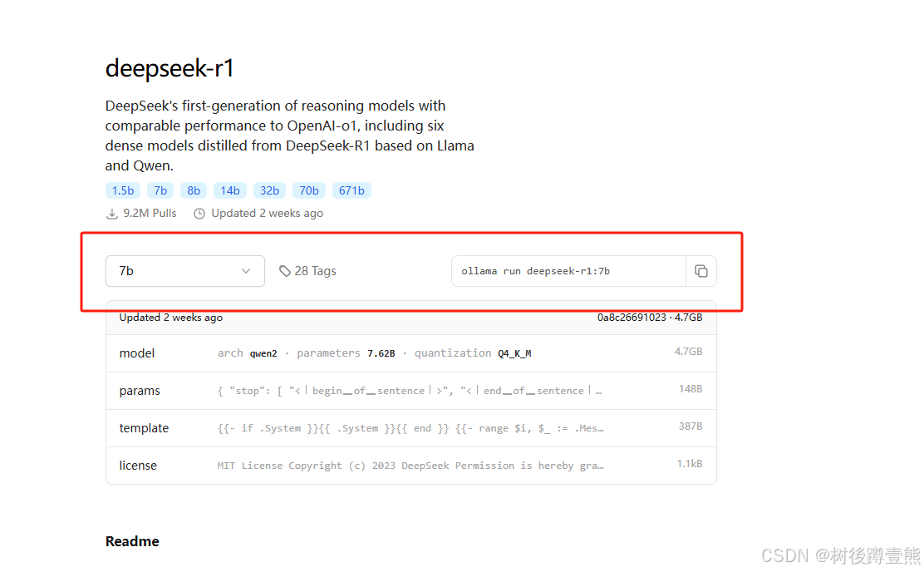Select the 7b size tag badge

(x=160, y=190)
